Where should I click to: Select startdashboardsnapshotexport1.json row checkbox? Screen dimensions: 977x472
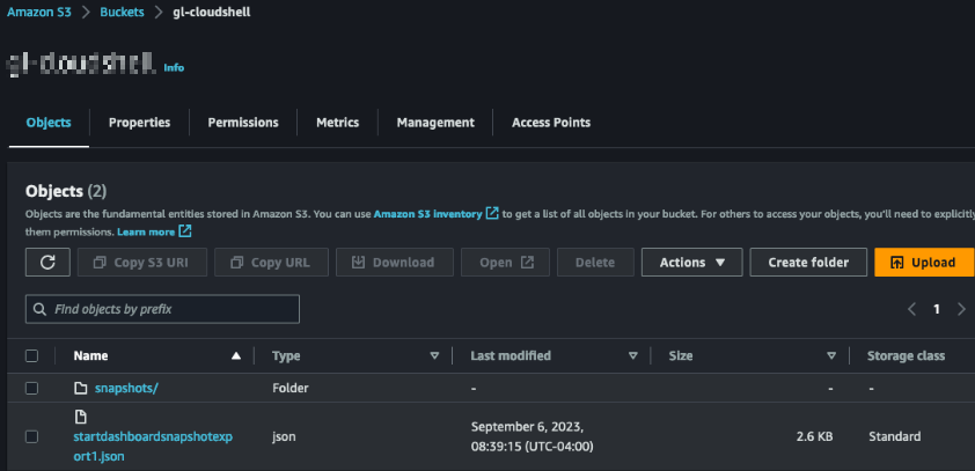32,437
